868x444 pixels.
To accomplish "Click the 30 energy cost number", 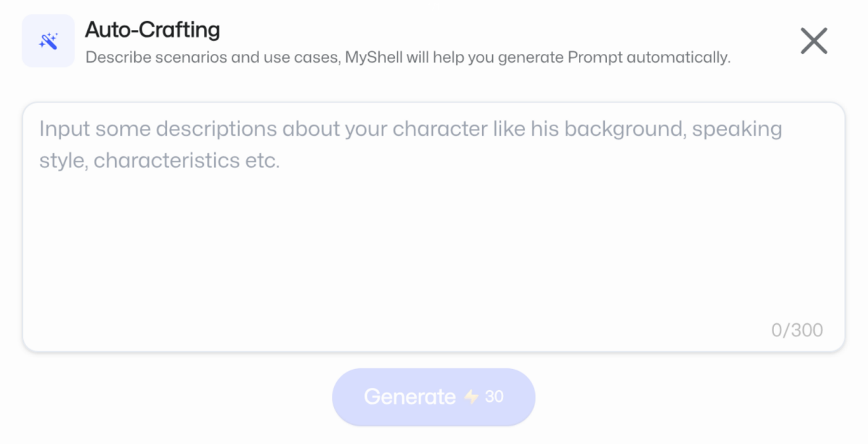I will pyautogui.click(x=494, y=396).
